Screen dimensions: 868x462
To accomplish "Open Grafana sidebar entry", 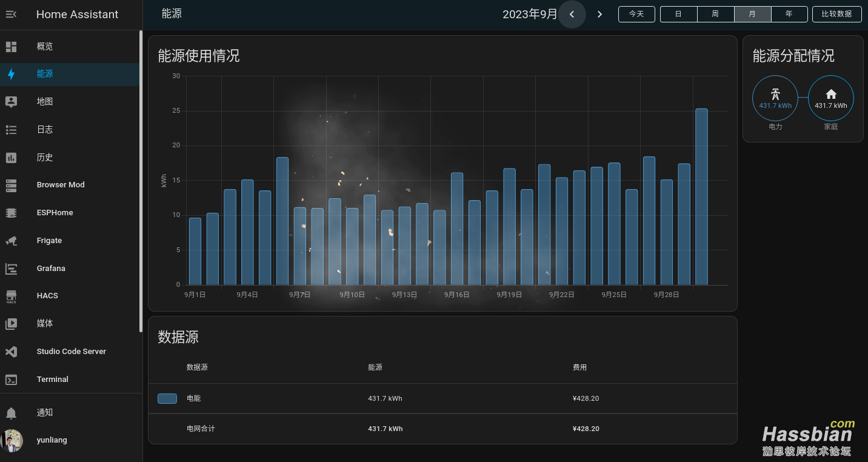I will [x=70, y=269].
